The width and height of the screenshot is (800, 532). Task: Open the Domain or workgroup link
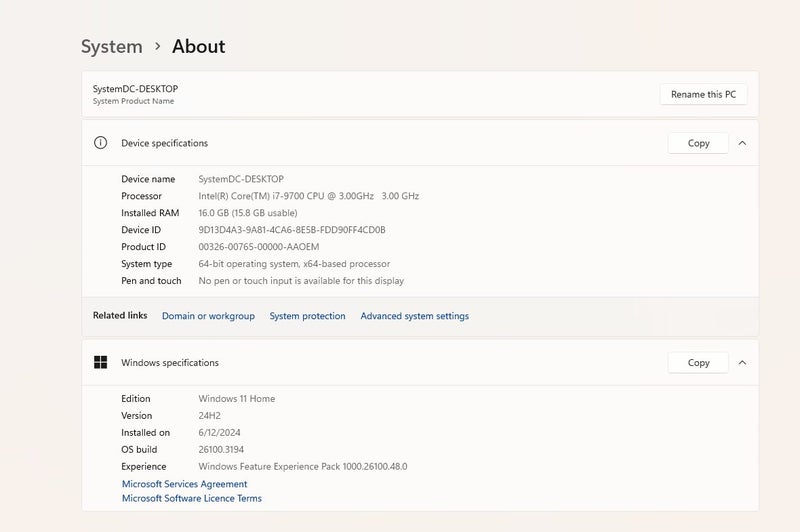pos(208,316)
